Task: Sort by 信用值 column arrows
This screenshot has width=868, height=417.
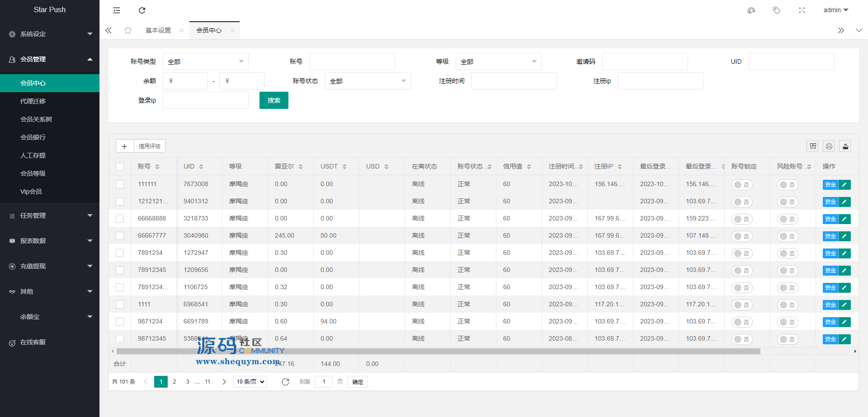Action: [x=529, y=167]
